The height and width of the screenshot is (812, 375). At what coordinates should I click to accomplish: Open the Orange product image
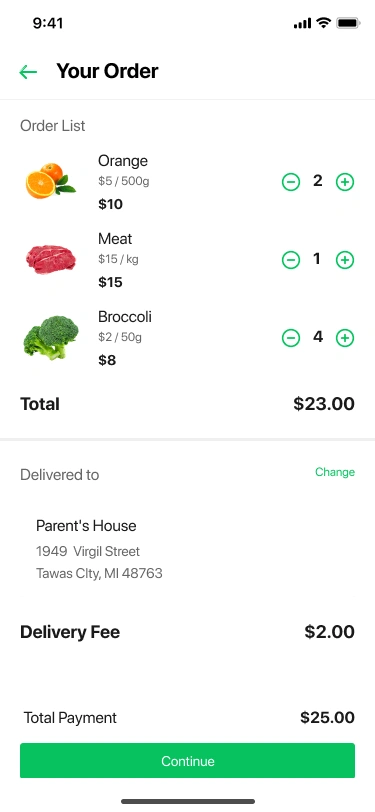click(x=51, y=181)
